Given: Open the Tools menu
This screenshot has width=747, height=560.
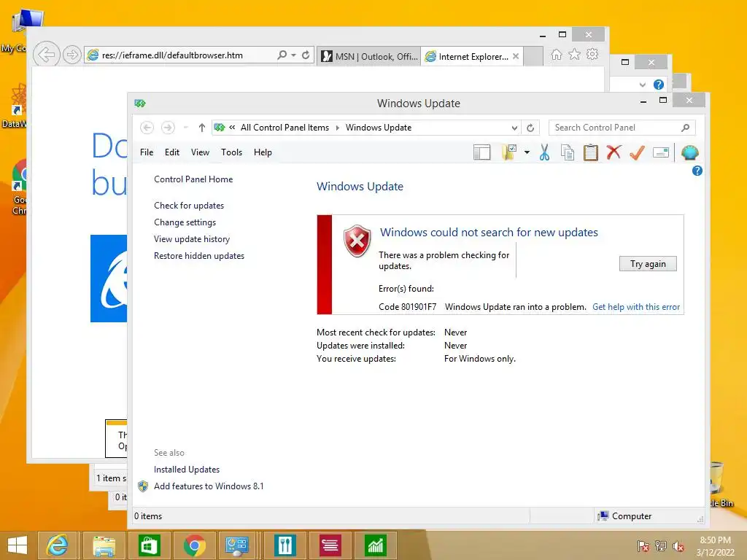Looking at the screenshot, I should 231,152.
